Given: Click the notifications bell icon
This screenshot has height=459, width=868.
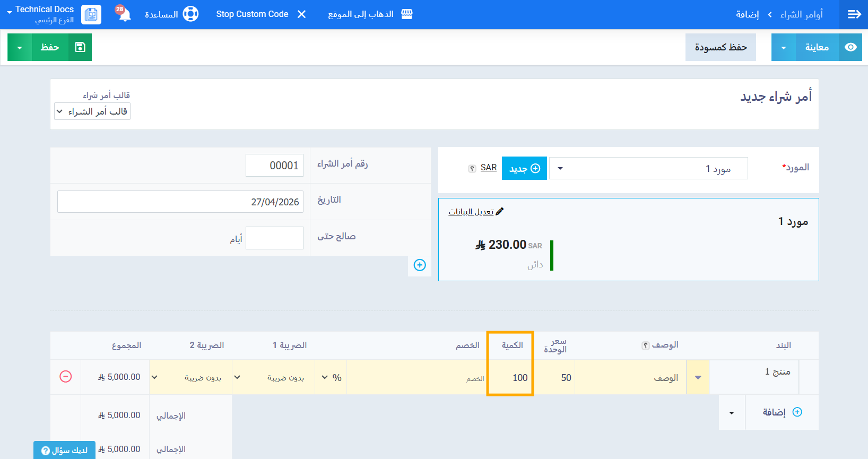Looking at the screenshot, I should (x=124, y=14).
